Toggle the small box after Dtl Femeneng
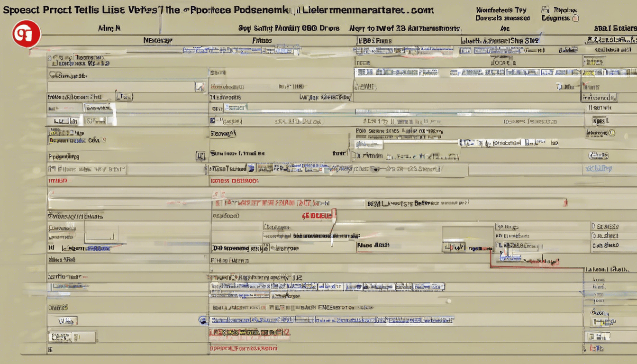The height and width of the screenshot is (364, 637). 266,247
